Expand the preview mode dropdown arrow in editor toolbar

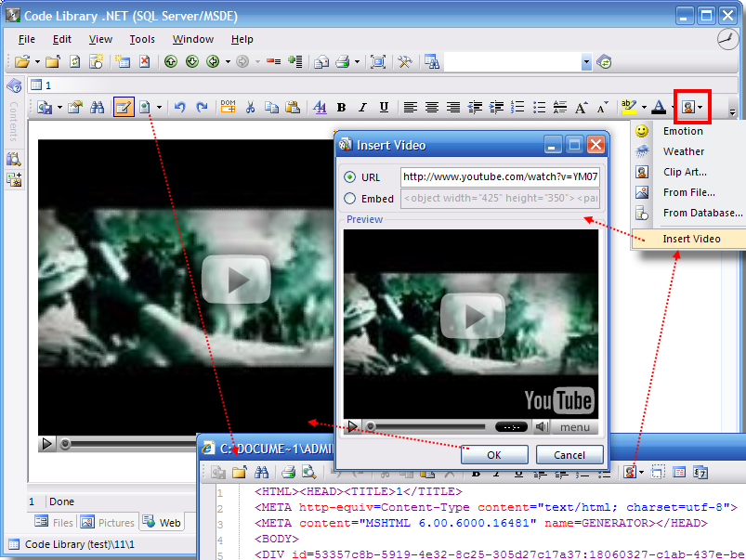coord(159,108)
